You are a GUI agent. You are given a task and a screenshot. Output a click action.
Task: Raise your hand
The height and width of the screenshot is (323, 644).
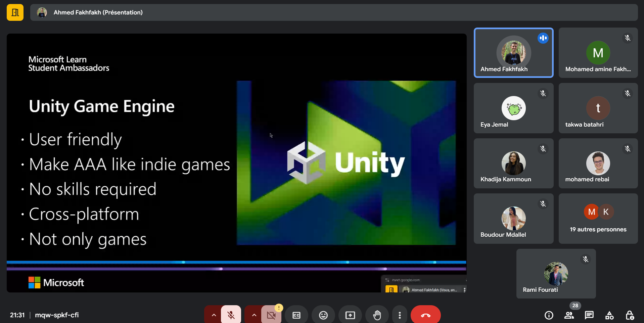[x=377, y=315]
